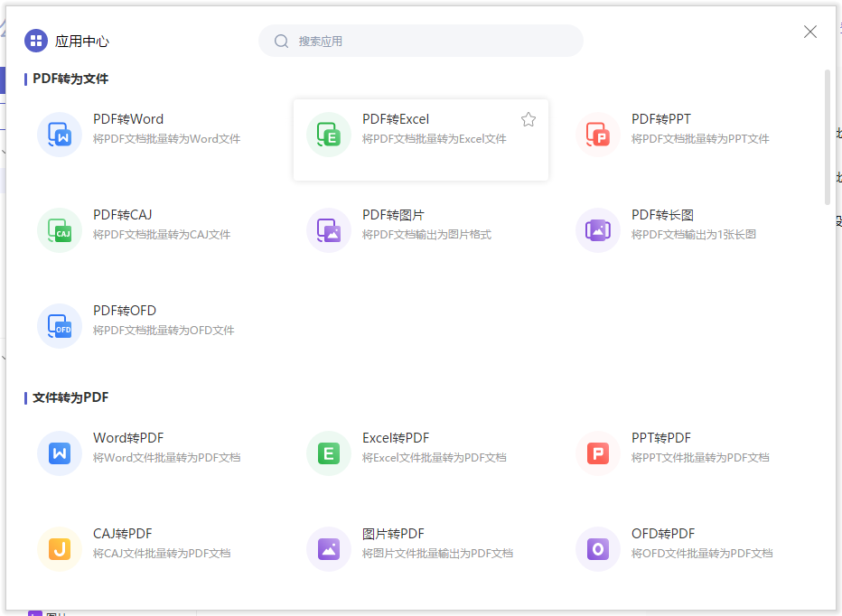842x616 pixels.
Task: Open the PDF转图片 icon
Action: (x=329, y=229)
